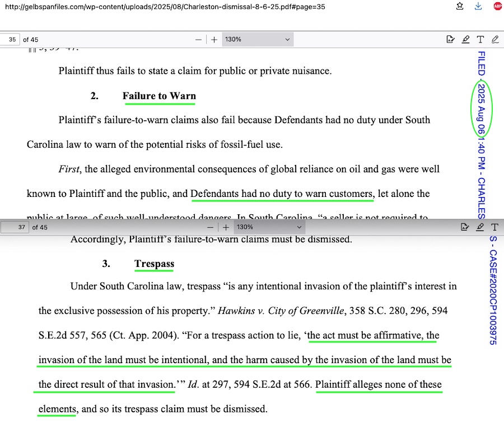Viewport: 504px width, 423px height.
Task: Bookmark this page with the star icon
Action: tap(460, 7)
